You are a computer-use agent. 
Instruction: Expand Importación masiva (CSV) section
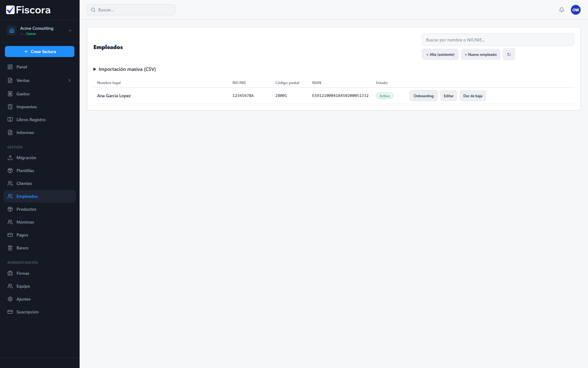(125, 69)
